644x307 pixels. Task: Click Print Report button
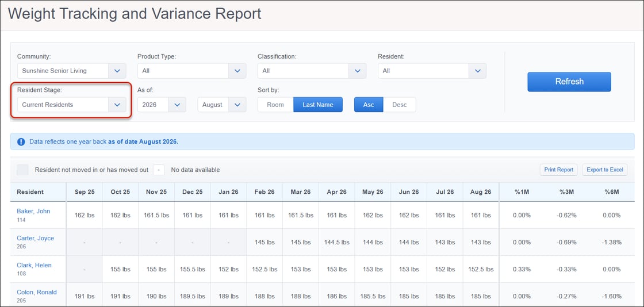point(558,170)
